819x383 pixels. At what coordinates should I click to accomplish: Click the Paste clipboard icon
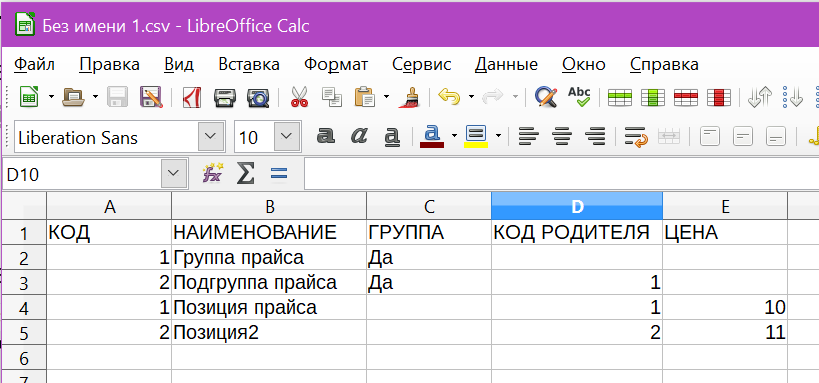click(x=365, y=97)
